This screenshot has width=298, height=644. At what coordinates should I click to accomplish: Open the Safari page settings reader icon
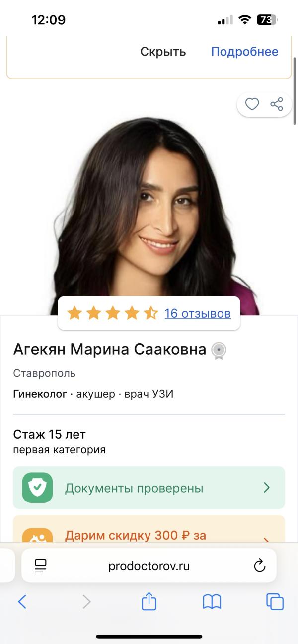tap(41, 566)
